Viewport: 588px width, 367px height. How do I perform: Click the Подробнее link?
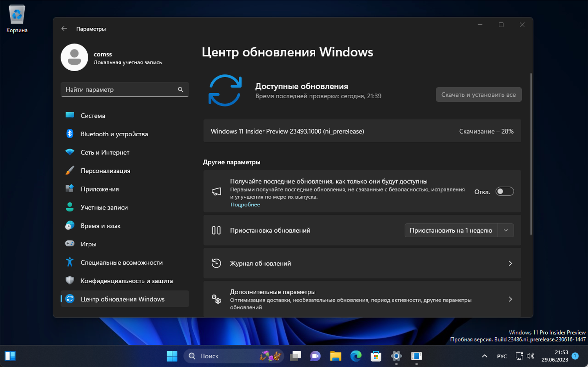coord(245,204)
